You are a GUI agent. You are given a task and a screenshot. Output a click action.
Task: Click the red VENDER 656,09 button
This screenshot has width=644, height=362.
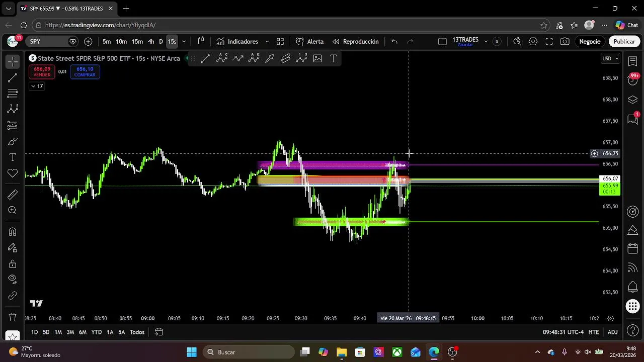tap(42, 72)
